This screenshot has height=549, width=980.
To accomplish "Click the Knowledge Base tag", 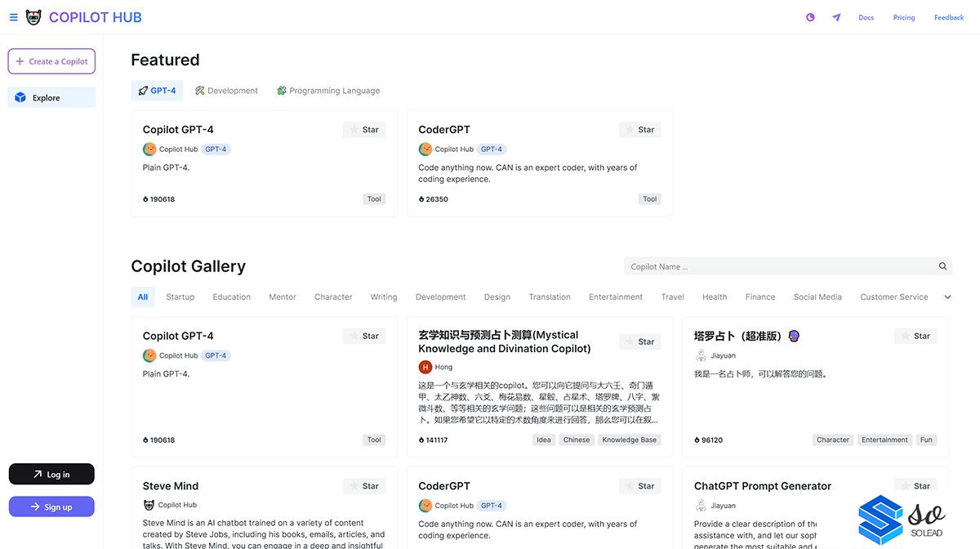I will coord(630,440).
